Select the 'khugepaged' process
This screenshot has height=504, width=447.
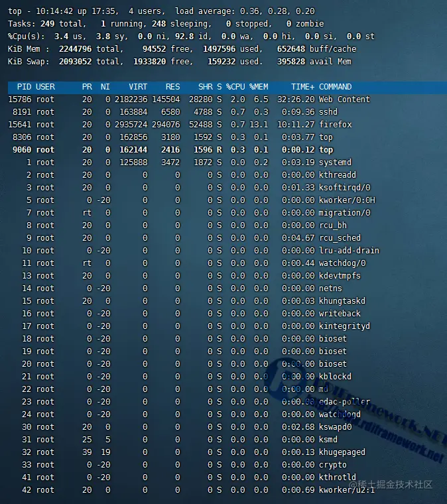342,452
